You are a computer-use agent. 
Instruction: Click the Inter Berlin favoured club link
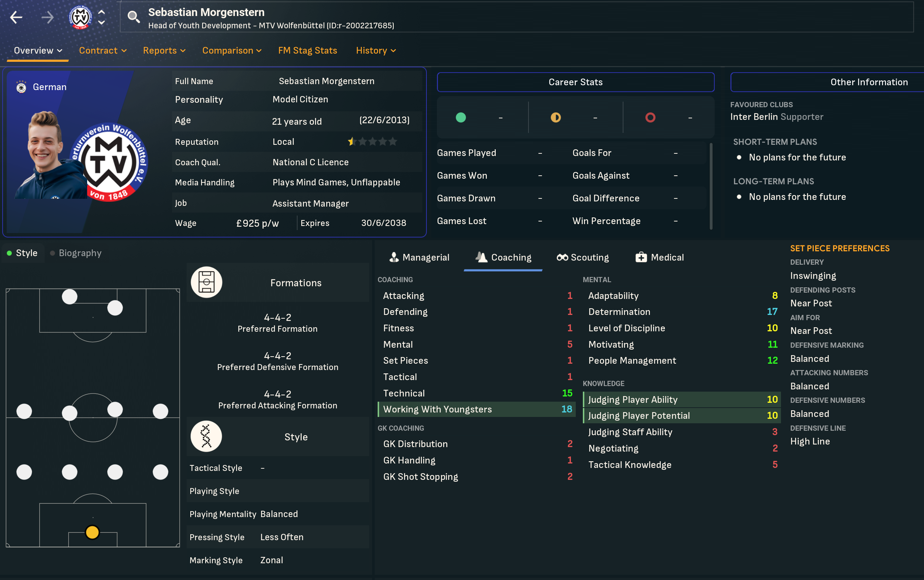[x=754, y=117]
